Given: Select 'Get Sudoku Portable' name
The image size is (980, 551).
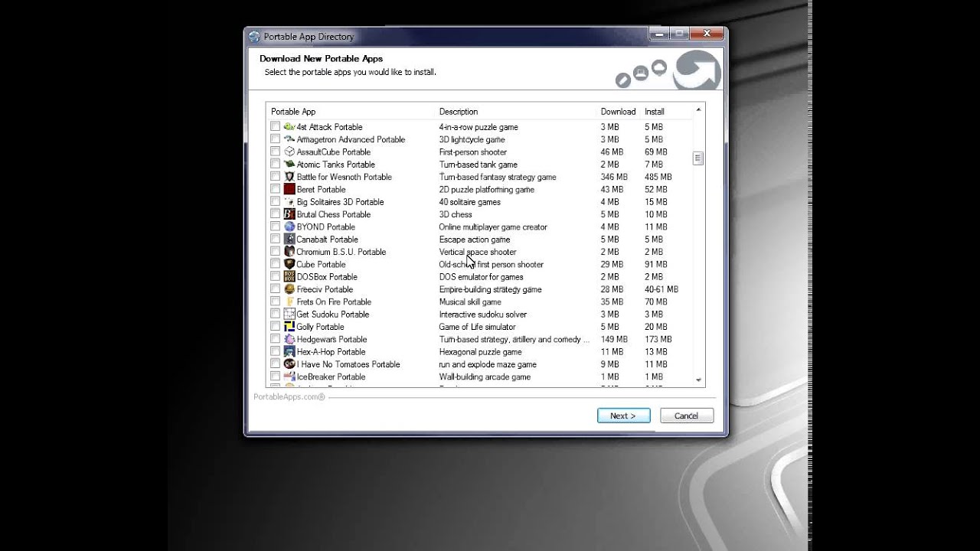Looking at the screenshot, I should pyautogui.click(x=332, y=315).
